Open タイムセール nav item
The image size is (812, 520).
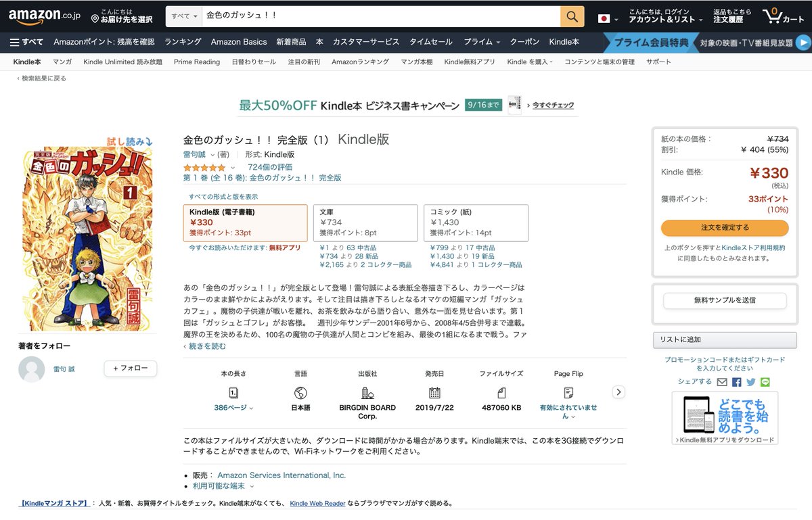pos(432,42)
